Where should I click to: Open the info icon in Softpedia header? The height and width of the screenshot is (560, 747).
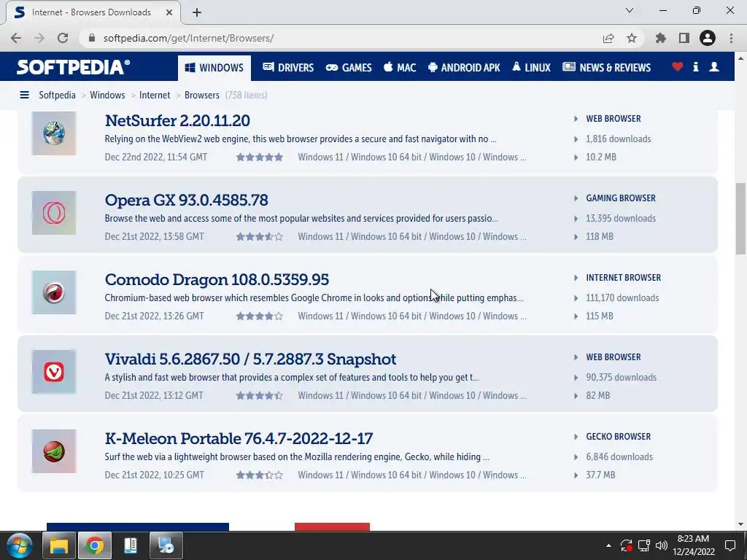695,66
